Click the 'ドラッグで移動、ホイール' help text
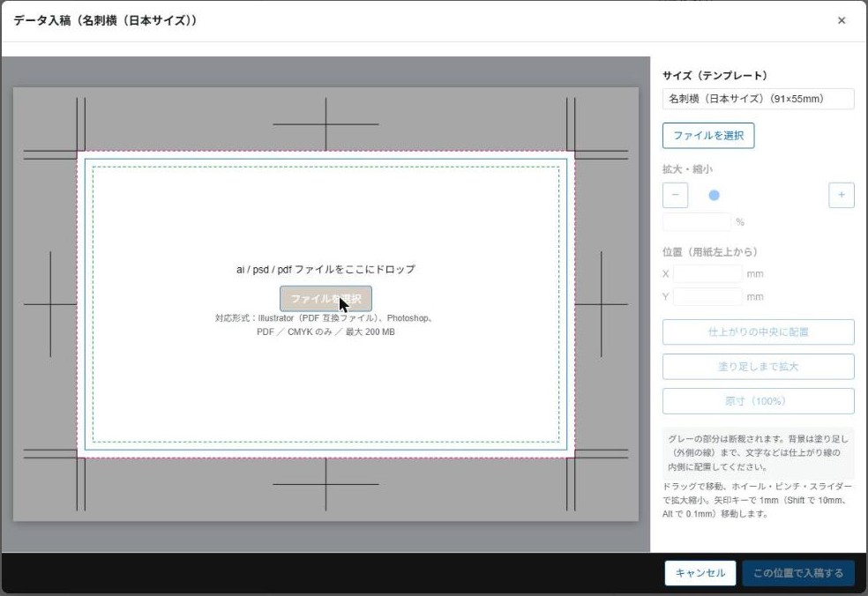The image size is (868, 596). tap(758, 500)
